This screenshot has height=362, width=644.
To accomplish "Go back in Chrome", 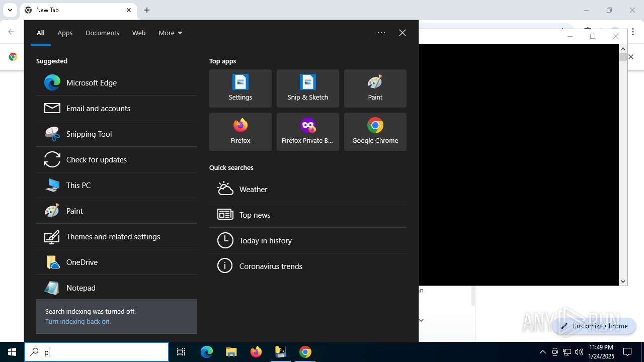I will click(x=11, y=32).
